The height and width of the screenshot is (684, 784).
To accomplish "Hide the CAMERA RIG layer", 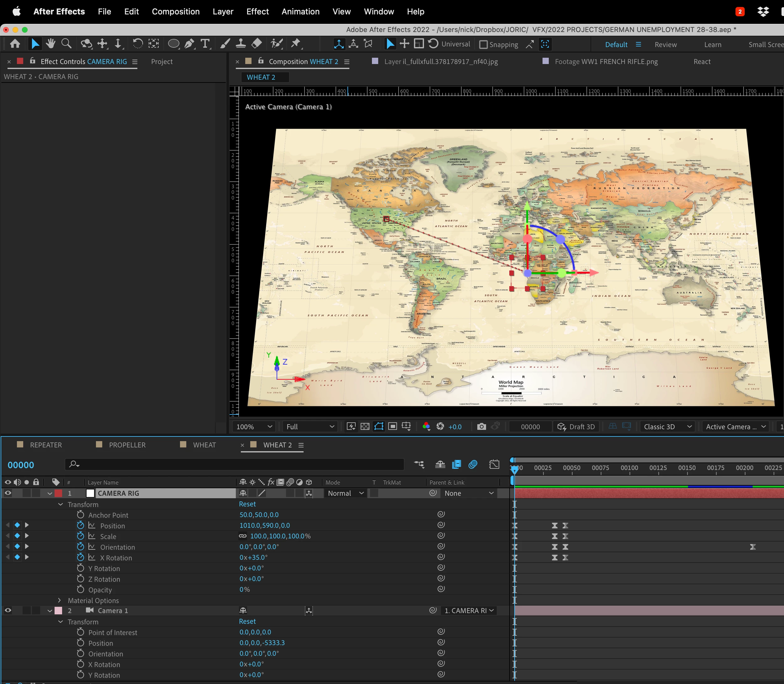I will tap(8, 493).
